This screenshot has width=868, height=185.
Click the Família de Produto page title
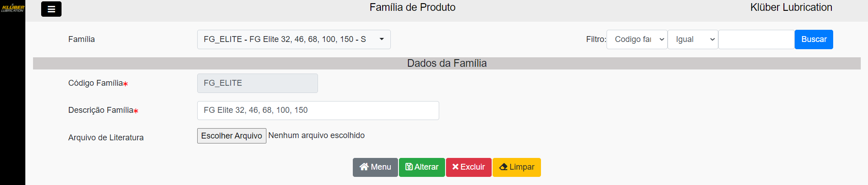[x=412, y=8]
